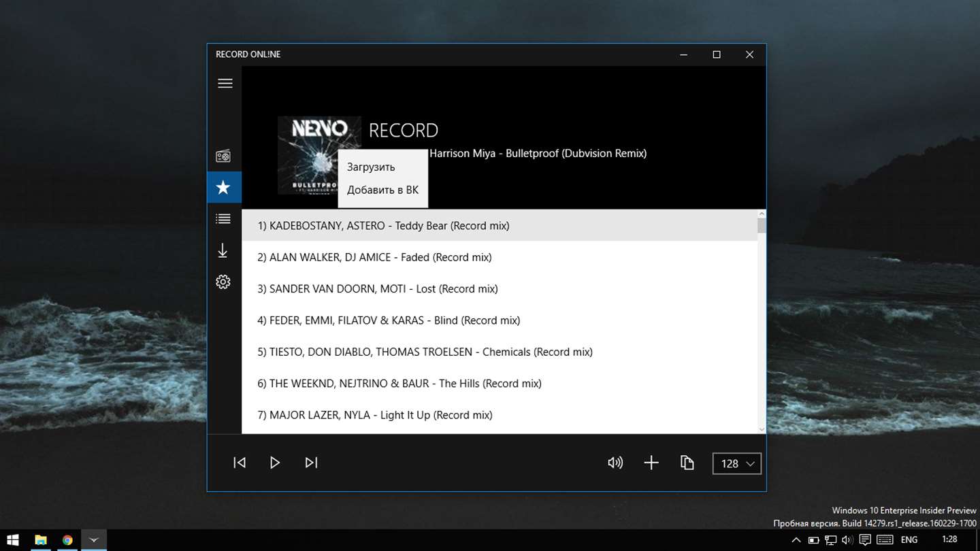Expand the 128 bitrate dropdown
Image resolution: width=980 pixels, height=551 pixels.
[737, 463]
